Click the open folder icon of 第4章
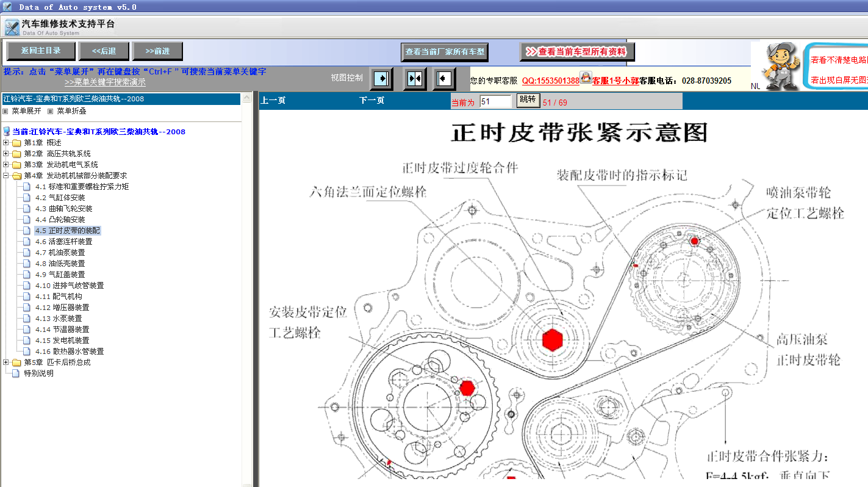868x487 pixels. [x=16, y=176]
